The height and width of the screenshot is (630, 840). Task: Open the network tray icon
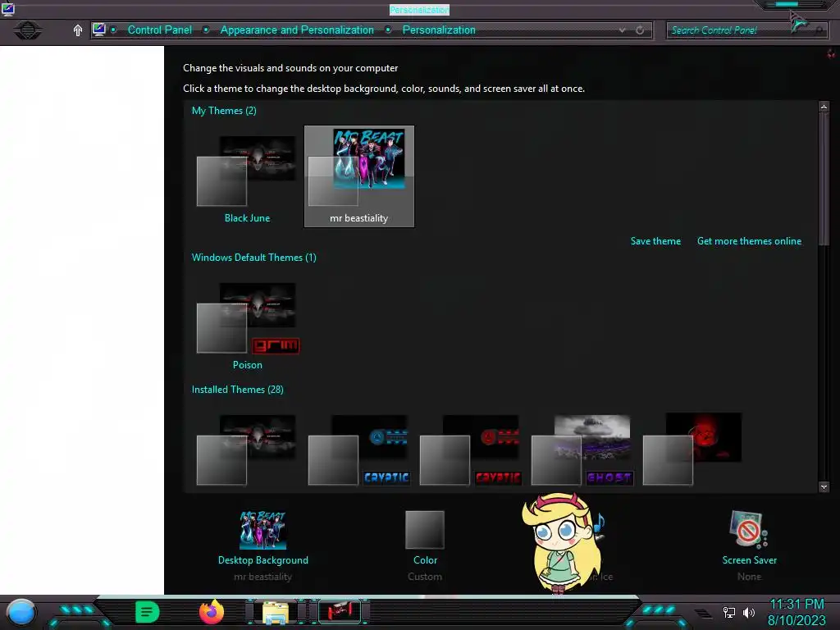[728, 612]
